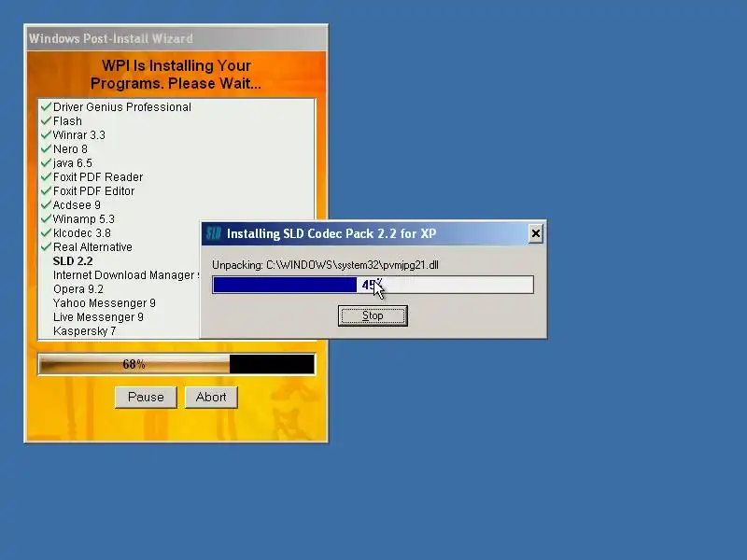This screenshot has width=747, height=560.
Task: Select the Foxit PDF Editor entry
Action: 94,191
